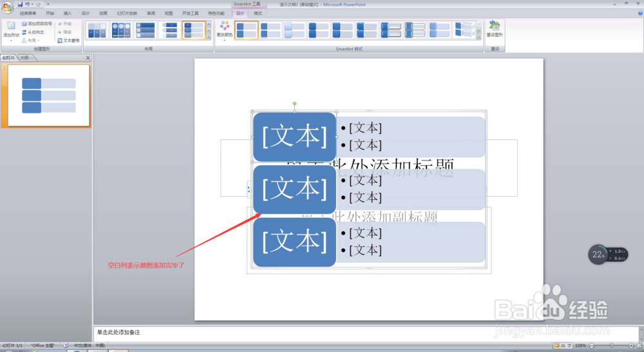This screenshot has height=352, width=644.
Task: Click the notes field 单击此处添加备注
Action: [x=366, y=332]
